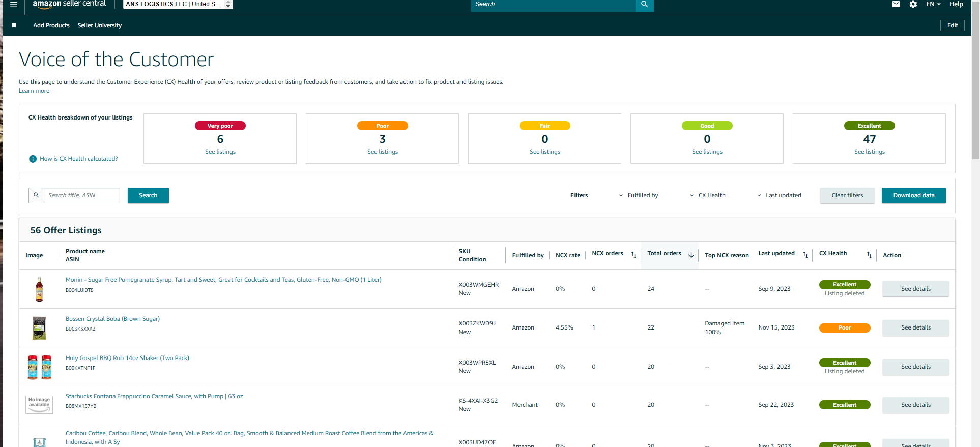See listings under Good
Image resolution: width=980 pixels, height=447 pixels.
pyautogui.click(x=707, y=152)
